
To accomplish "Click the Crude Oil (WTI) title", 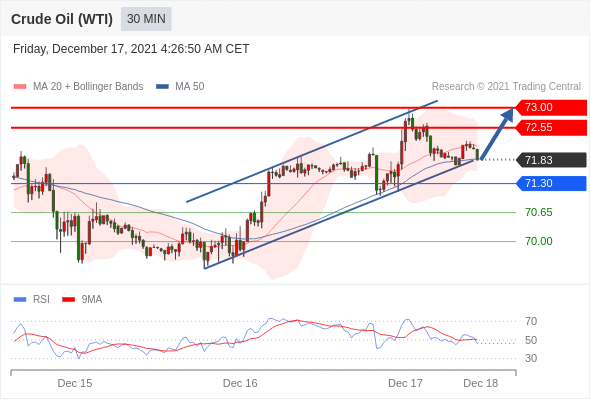I will (62, 19).
